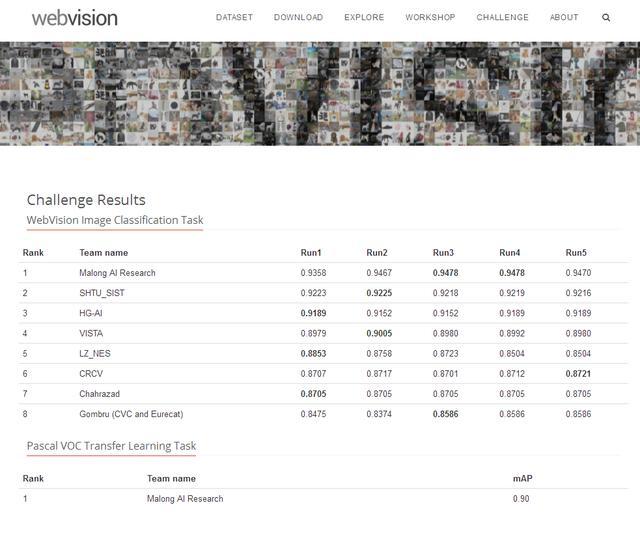Click the image mosaic banner
This screenshot has height=544, width=640.
[320, 93]
